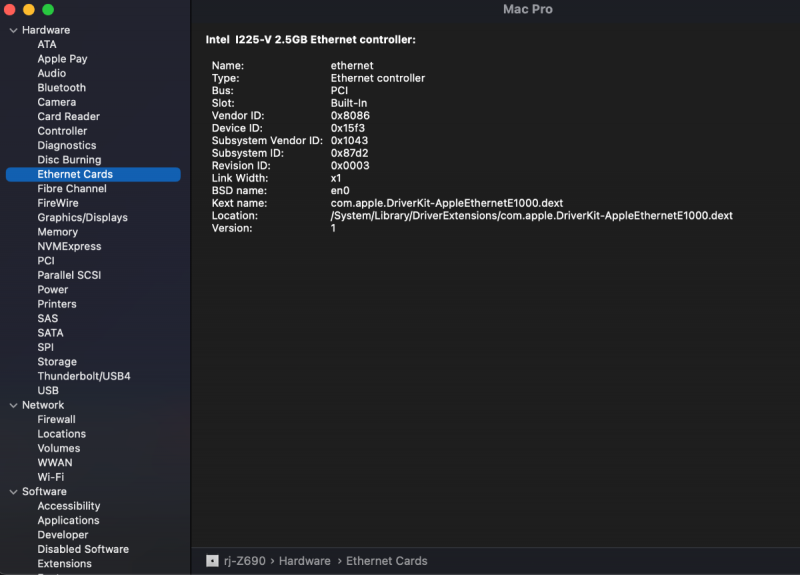
Task: Click the Revision ID value 0x0003
Action: point(350,166)
